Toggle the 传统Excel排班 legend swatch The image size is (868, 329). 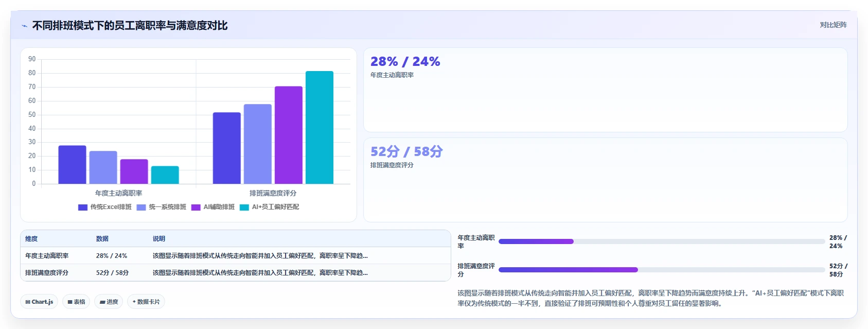pos(83,207)
